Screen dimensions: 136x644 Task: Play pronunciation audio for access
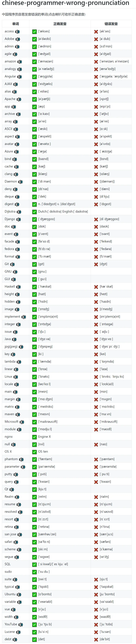click(x=17, y=32)
